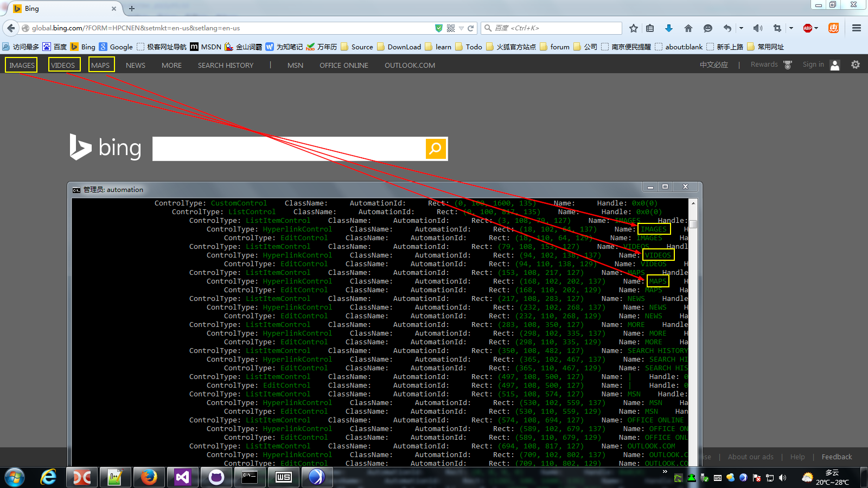Click the Rewards text link
Viewport: 868px width, 488px height.
click(x=764, y=65)
